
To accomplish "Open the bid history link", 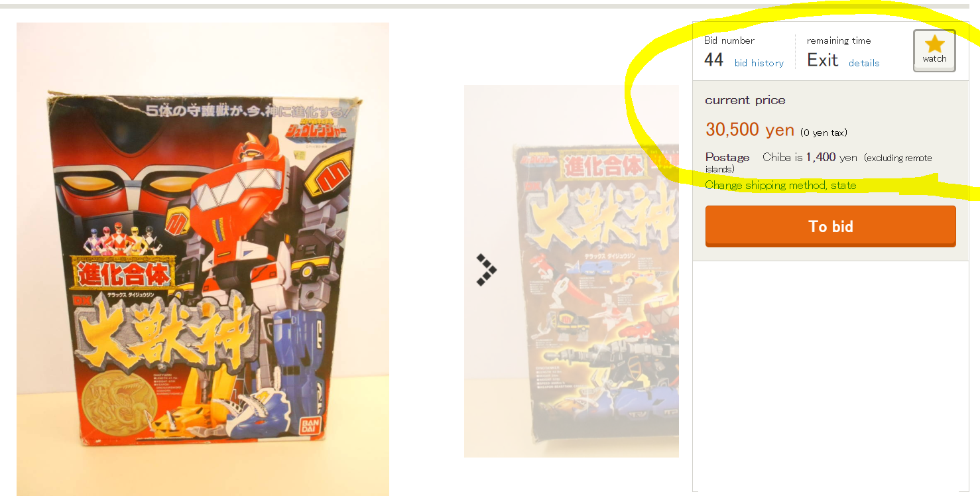I will click(x=759, y=63).
